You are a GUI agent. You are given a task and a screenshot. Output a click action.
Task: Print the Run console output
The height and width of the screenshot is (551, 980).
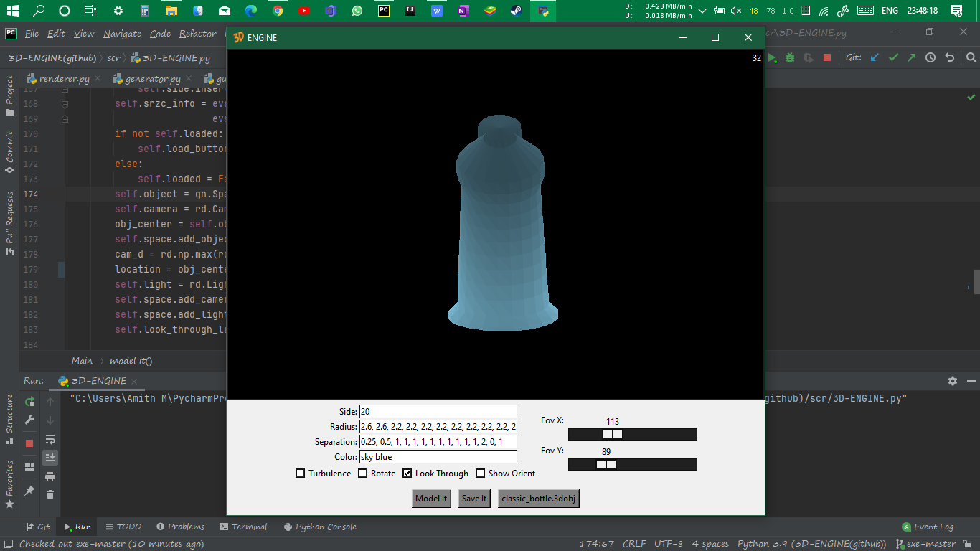(x=50, y=476)
